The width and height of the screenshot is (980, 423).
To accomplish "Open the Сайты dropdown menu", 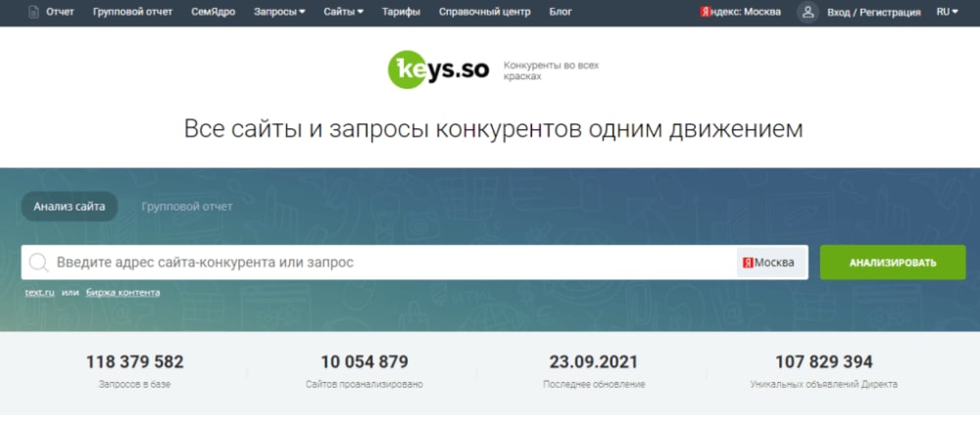I will (343, 12).
